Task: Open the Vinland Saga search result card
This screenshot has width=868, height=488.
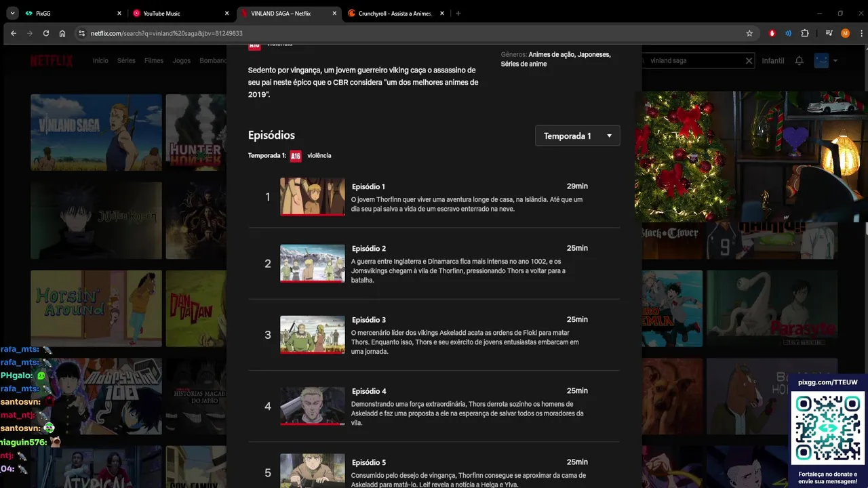Action: (96, 132)
